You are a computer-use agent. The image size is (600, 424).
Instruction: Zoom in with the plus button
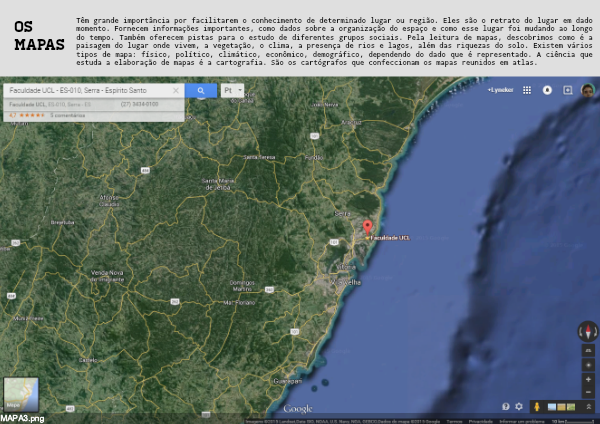588,379
